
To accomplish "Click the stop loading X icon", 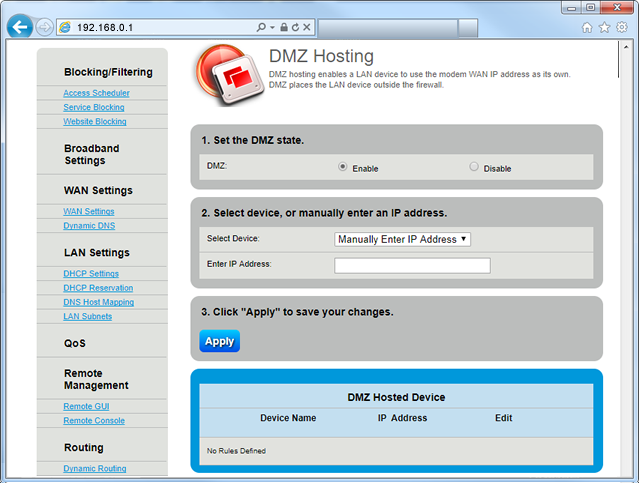I will (x=309, y=27).
